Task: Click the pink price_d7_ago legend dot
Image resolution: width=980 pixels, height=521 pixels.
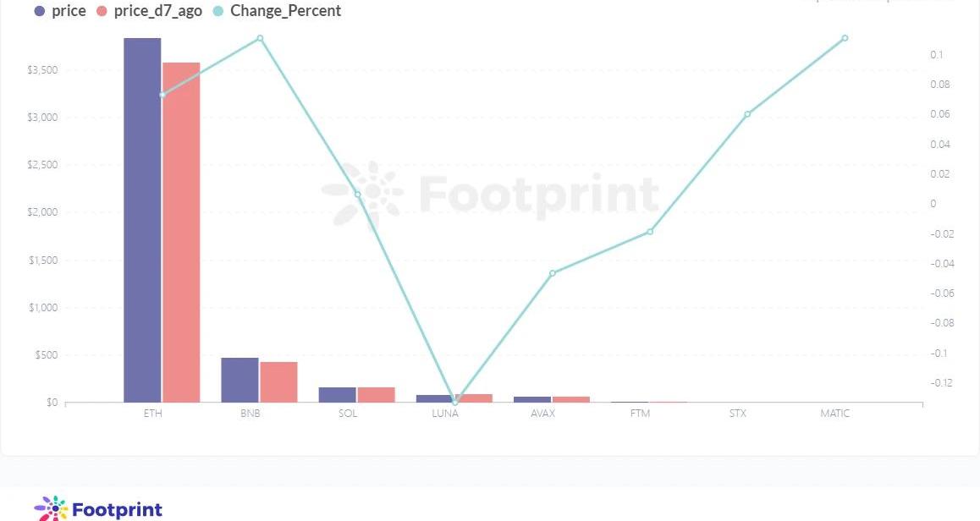Action: 102,11
